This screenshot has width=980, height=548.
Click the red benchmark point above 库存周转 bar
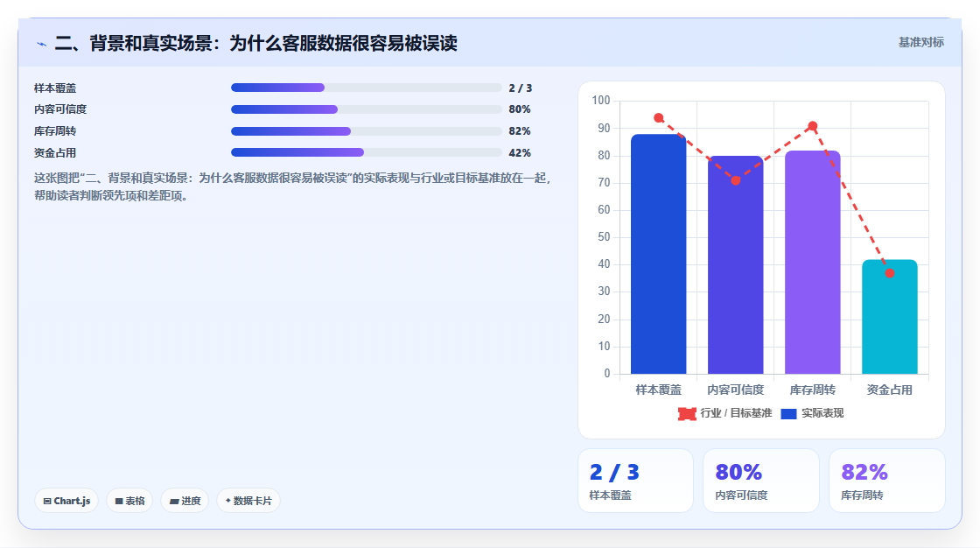(813, 126)
